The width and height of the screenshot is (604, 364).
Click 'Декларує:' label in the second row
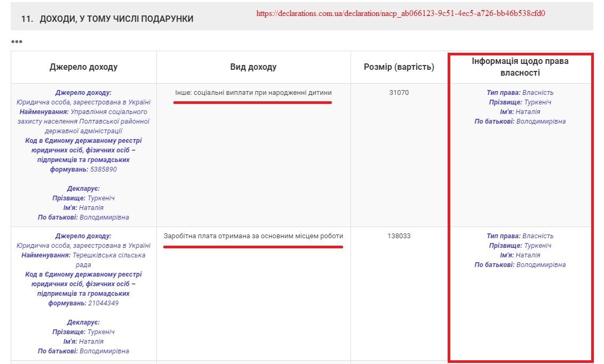click(83, 322)
